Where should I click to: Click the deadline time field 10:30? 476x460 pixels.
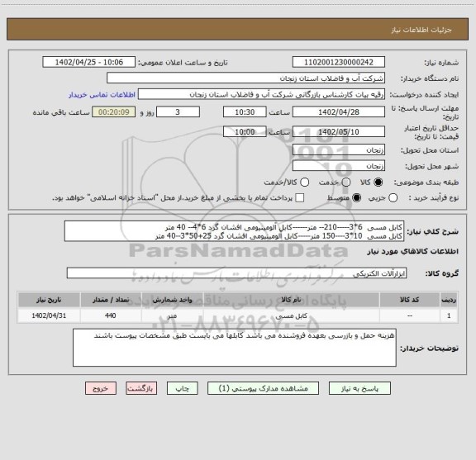tap(245, 112)
